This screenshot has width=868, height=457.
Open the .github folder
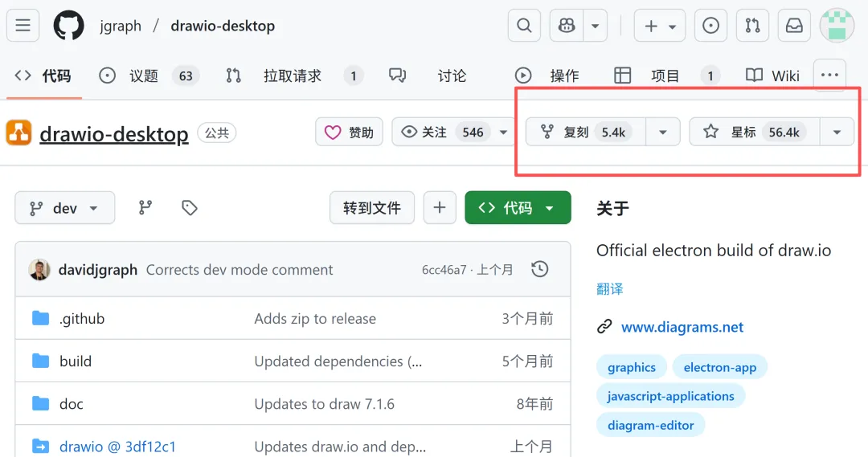(82, 319)
